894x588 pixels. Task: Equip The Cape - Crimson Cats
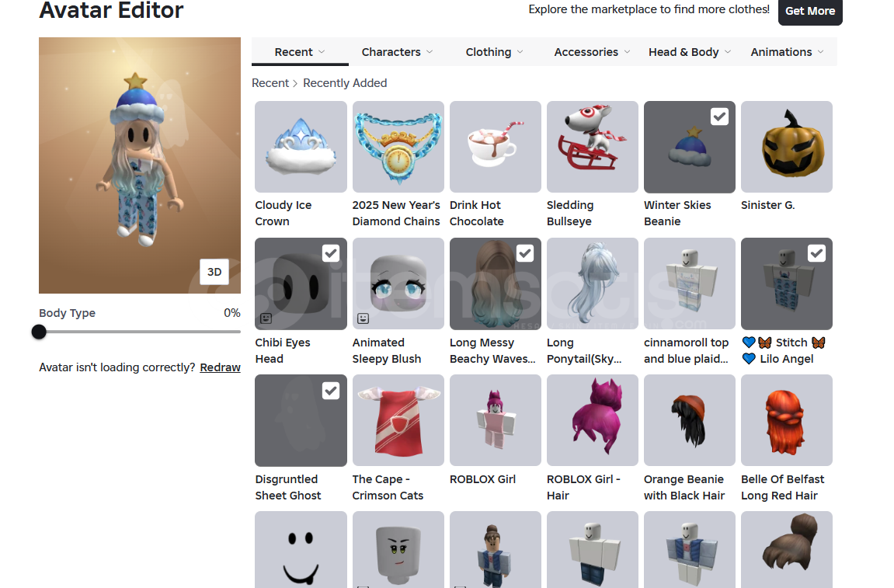pyautogui.click(x=398, y=420)
